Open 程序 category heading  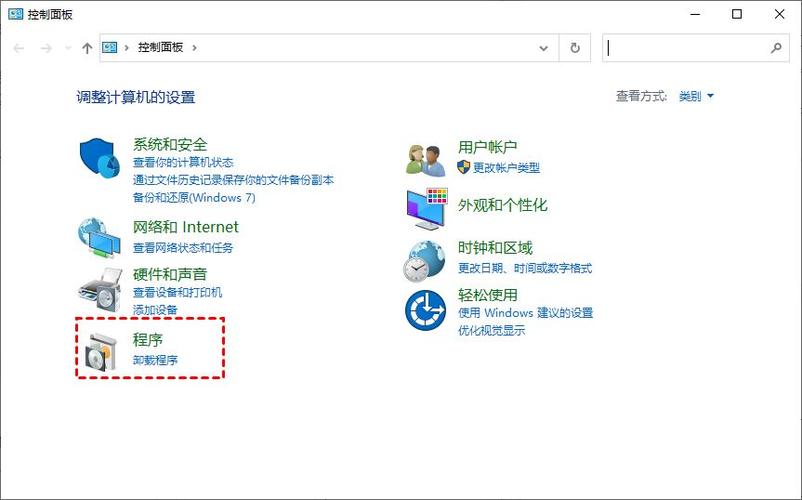tap(148, 339)
